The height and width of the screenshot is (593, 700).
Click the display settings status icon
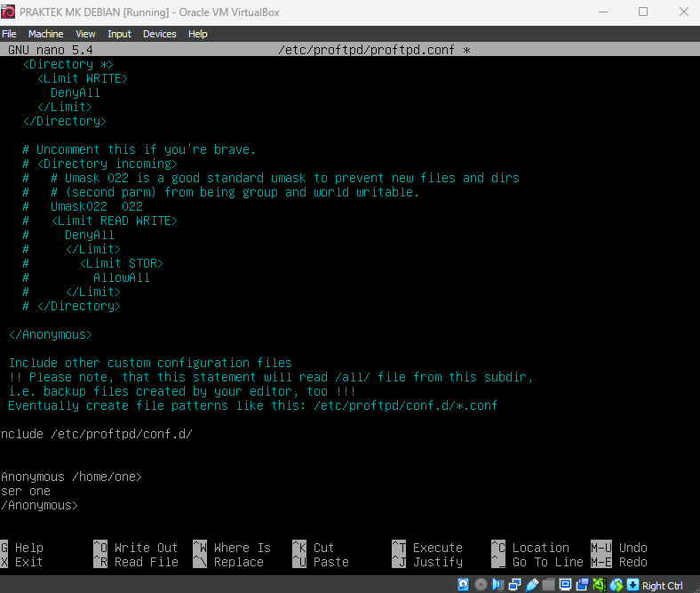pos(566,584)
